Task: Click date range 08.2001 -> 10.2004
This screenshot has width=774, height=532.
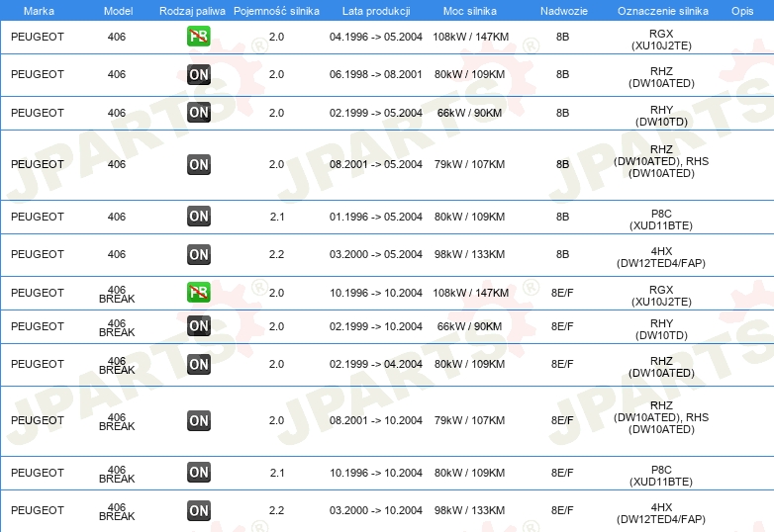Action: pyautogui.click(x=376, y=420)
